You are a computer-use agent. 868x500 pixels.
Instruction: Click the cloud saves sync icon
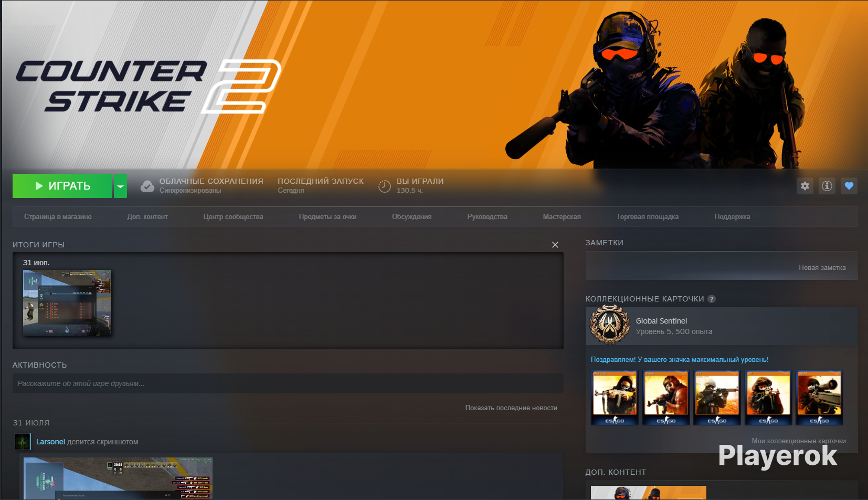(x=147, y=186)
